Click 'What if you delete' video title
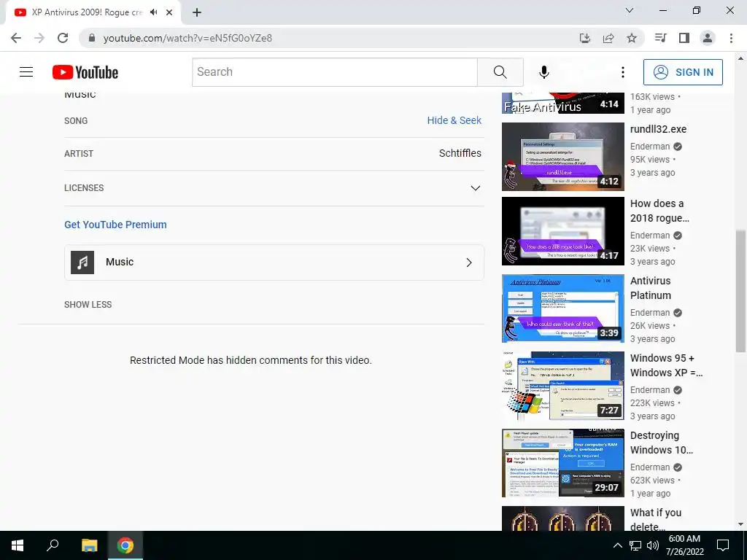 click(x=656, y=519)
